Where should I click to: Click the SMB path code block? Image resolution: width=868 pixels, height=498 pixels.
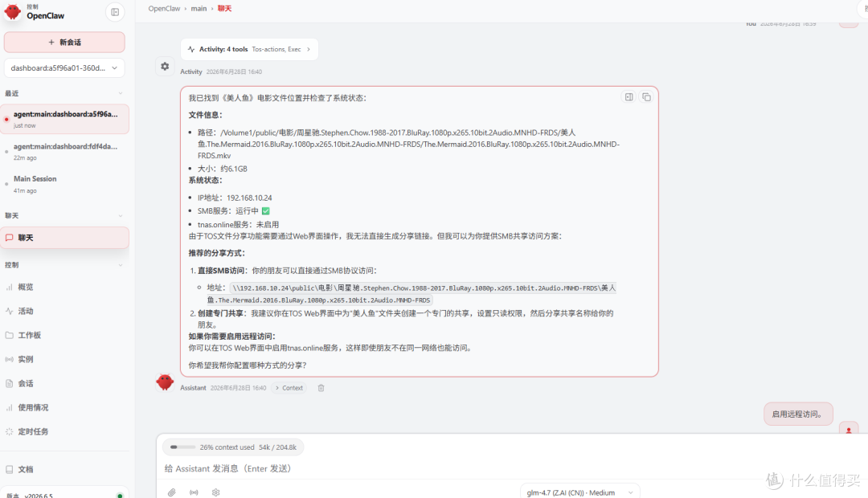pos(411,294)
